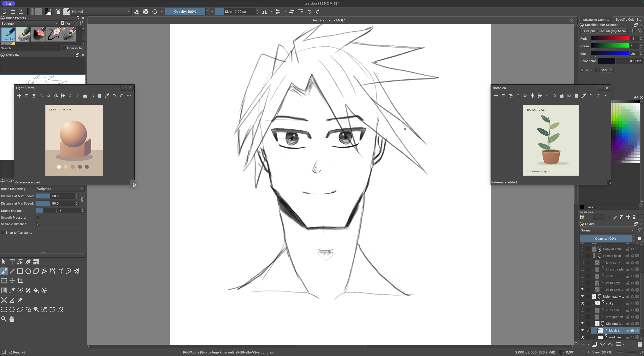Select the Ellipse shape tool
The image size is (644, 356).
(x=28, y=271)
